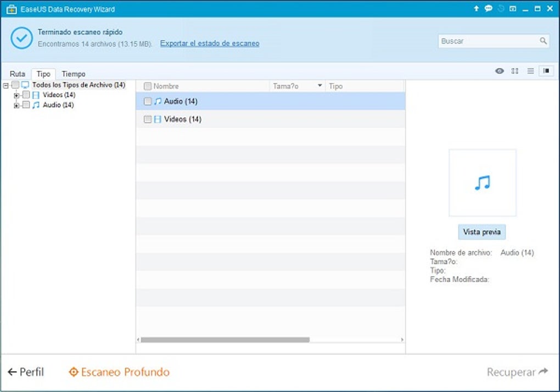The width and height of the screenshot is (560, 392).
Task: Go back with the Perfil button
Action: pos(26,372)
